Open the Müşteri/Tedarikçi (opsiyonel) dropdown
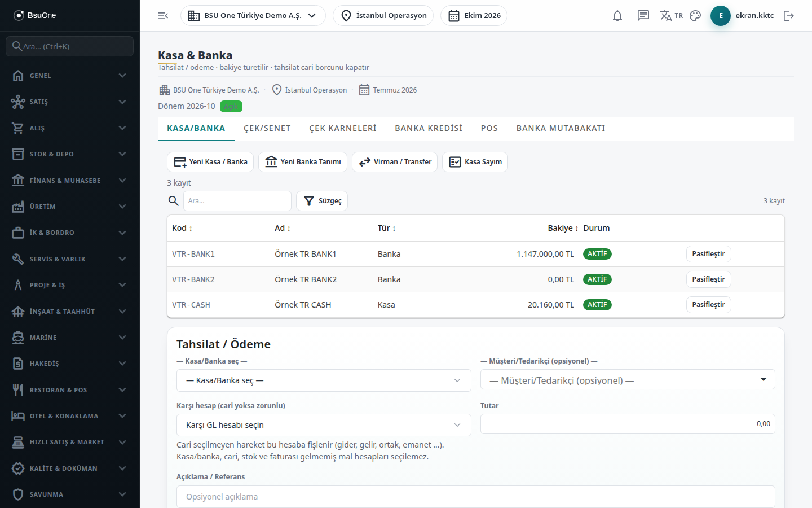This screenshot has height=508, width=812. [x=628, y=379]
